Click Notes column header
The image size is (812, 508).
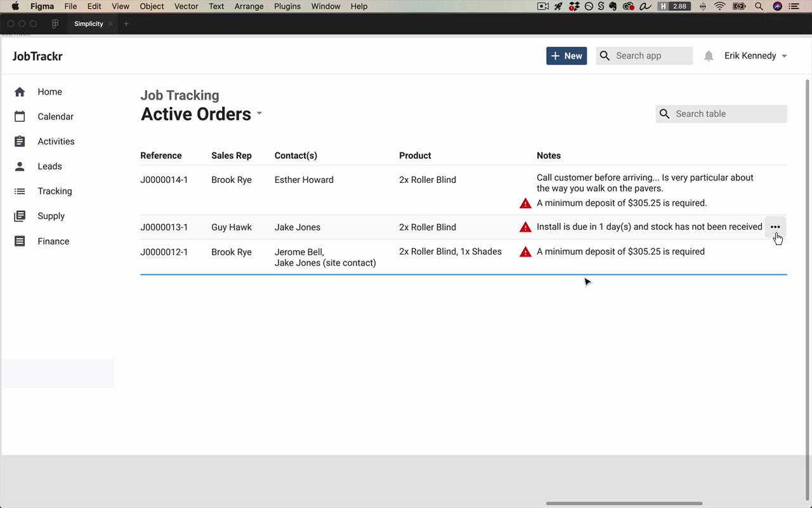pos(549,156)
